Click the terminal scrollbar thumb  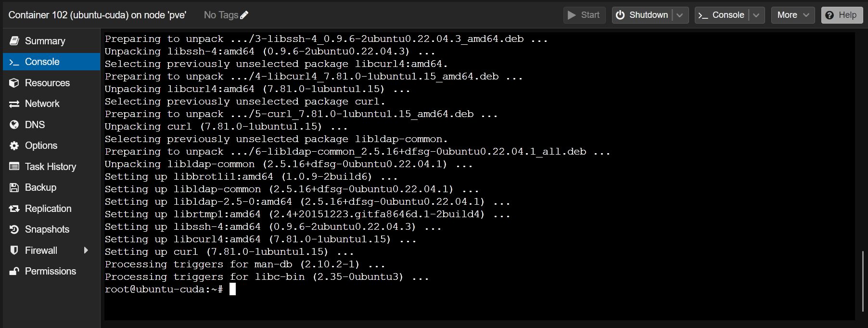click(x=862, y=281)
